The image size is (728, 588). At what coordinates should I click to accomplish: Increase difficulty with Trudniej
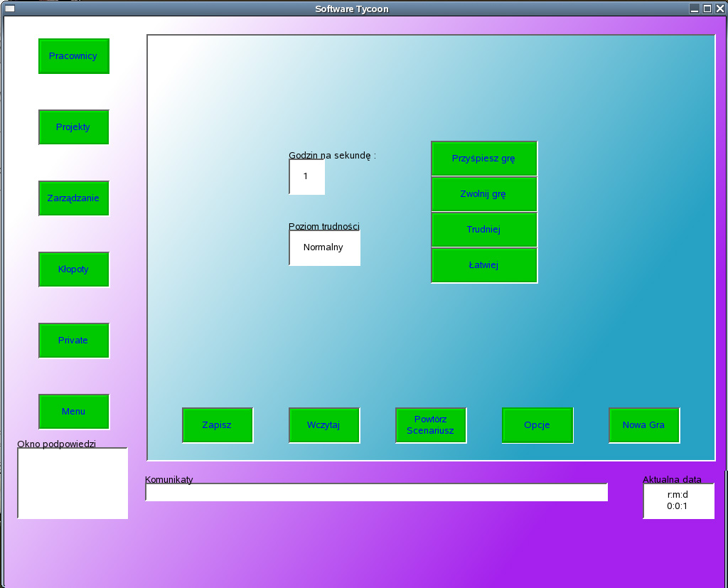coord(483,230)
